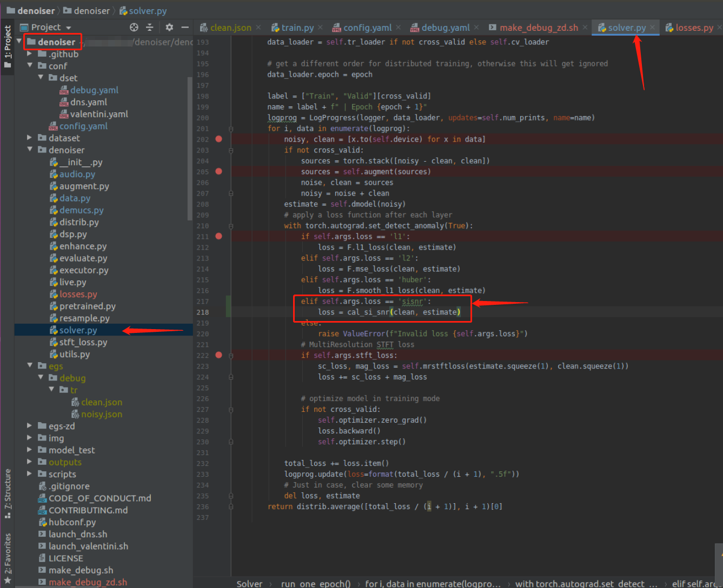Click the crosshair 'Select Opened File' icon

[x=134, y=26]
